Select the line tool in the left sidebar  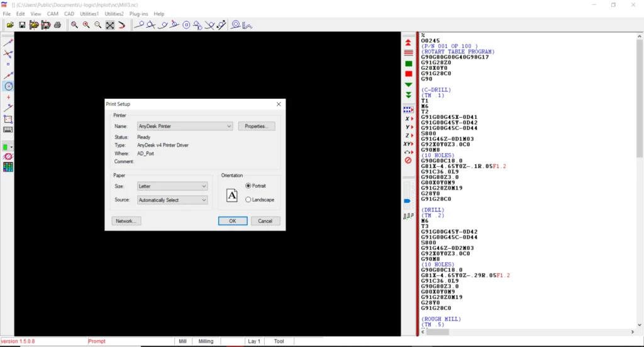[x=8, y=43]
